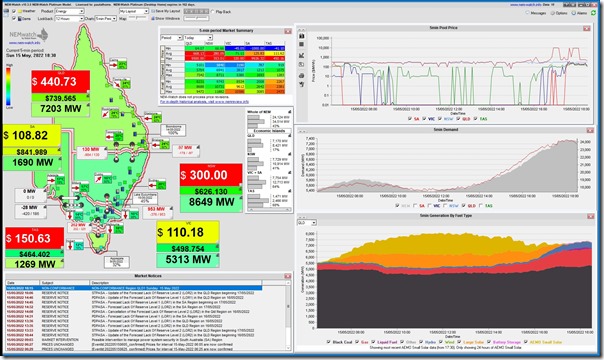Toggle Hydro in the fuel type chart
The width and height of the screenshot is (604, 360).
(x=421, y=342)
